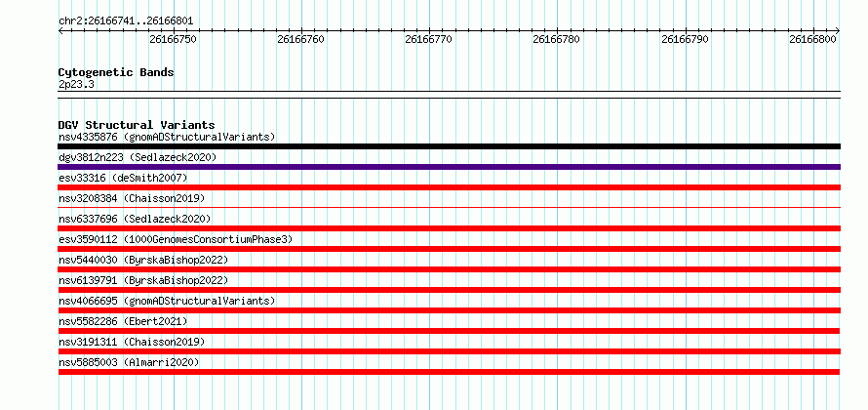Viewport: 868px width, 410px height.
Task: Open the nsv3208384 Chaisson2019 label
Action: [x=132, y=198]
